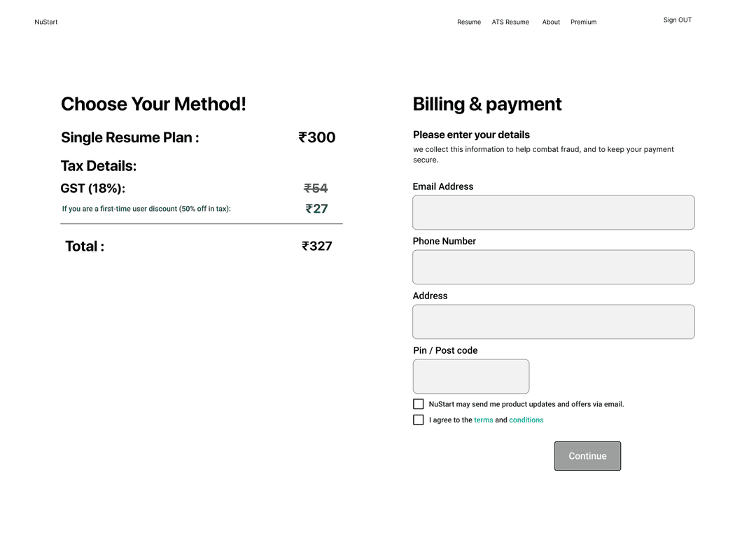Open the conditions link

pyautogui.click(x=526, y=420)
